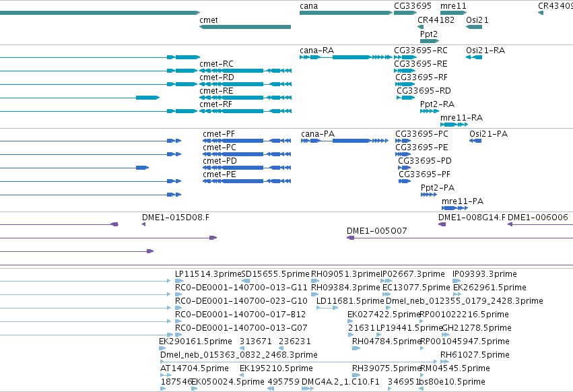Screen dimensions: 573x392
Task: Click the RH09051.3prime EST label
Action: 345,274
